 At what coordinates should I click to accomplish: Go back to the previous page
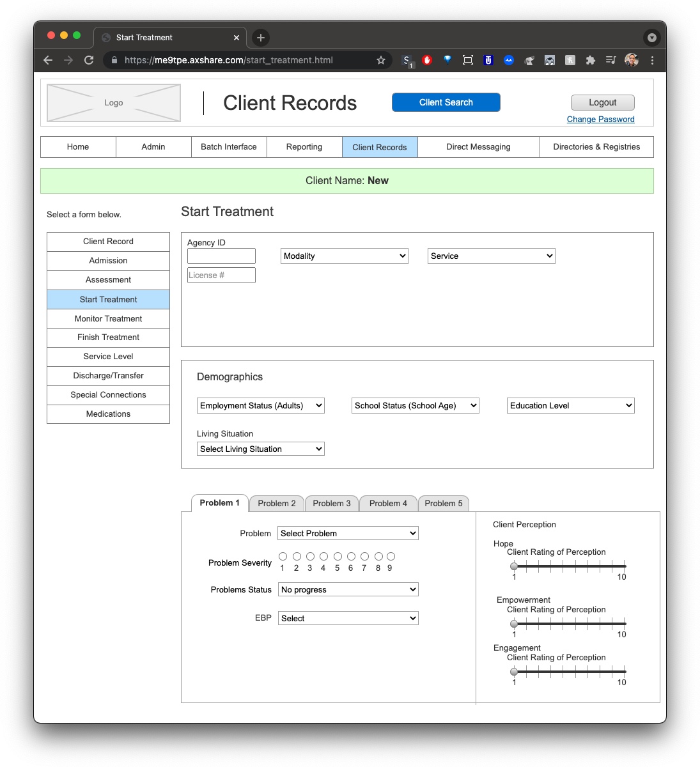48,60
